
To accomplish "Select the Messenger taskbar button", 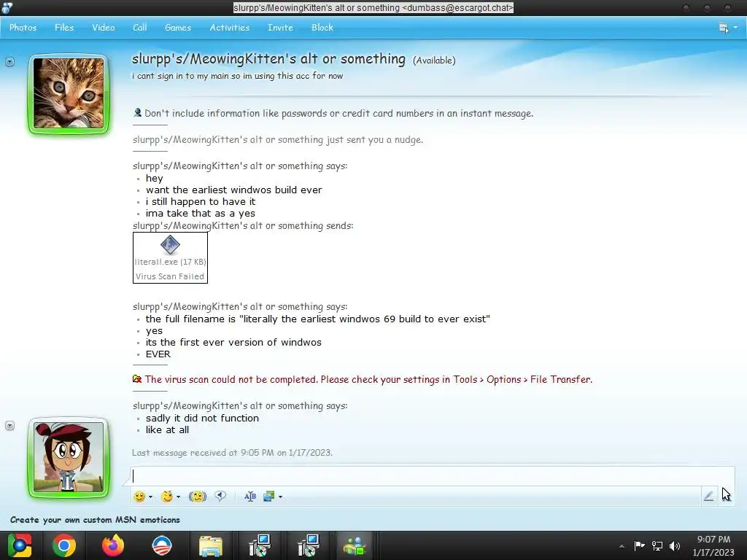I will pyautogui.click(x=355, y=545).
